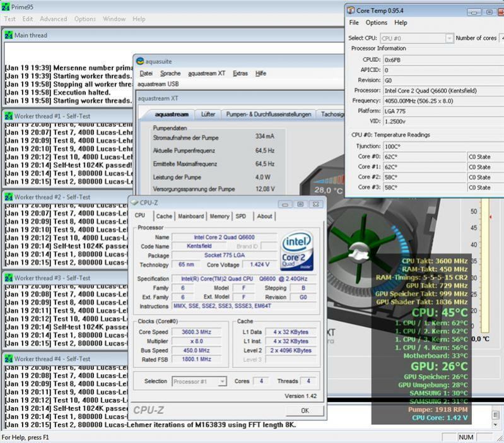Image resolution: width=504 pixels, height=443 pixels.
Task: Minimize the Core Temp window
Action: pos(474,12)
